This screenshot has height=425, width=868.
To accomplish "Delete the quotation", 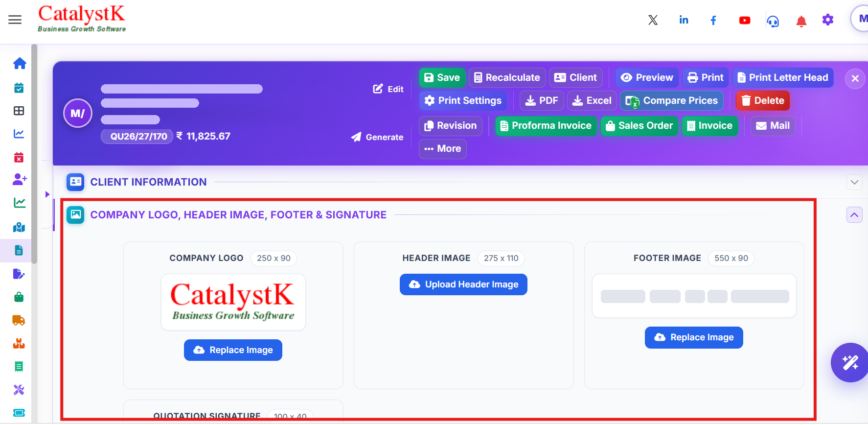I will 763,101.
